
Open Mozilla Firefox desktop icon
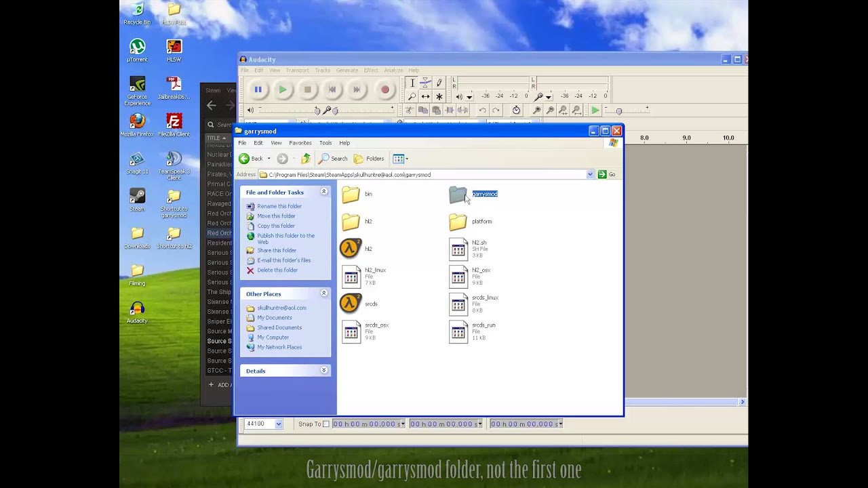point(137,125)
